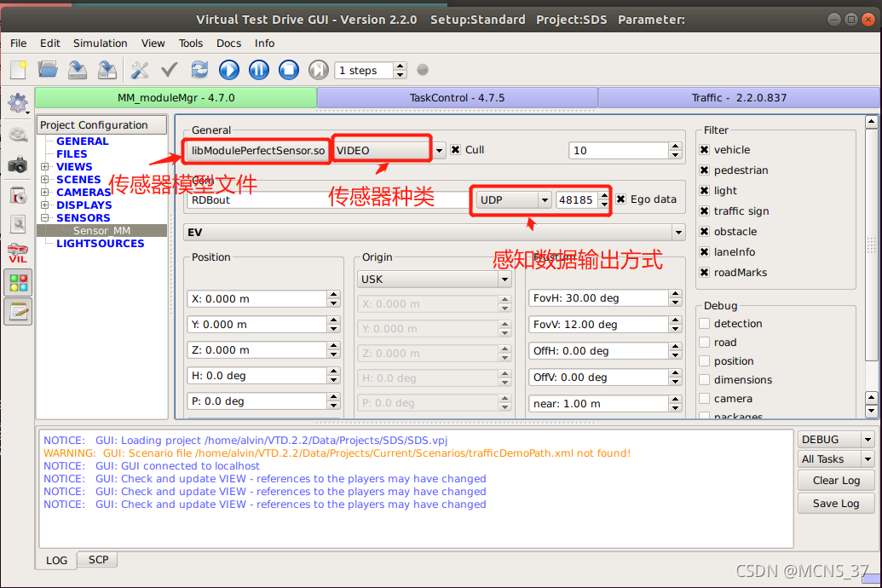Open the Simulation menu
Viewport: 882px width, 588px height.
pyautogui.click(x=100, y=43)
